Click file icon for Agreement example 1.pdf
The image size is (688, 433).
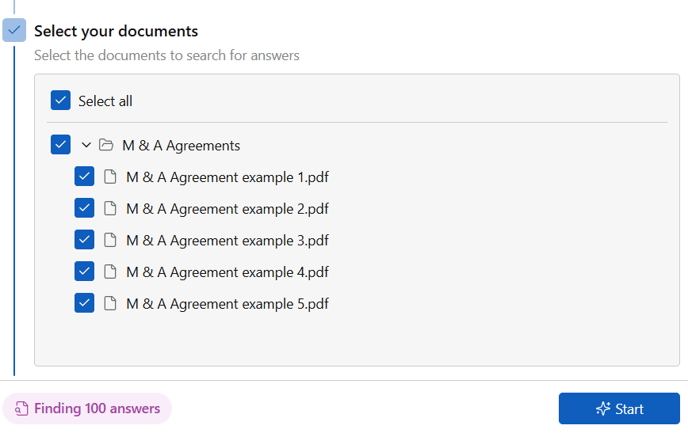(x=110, y=177)
